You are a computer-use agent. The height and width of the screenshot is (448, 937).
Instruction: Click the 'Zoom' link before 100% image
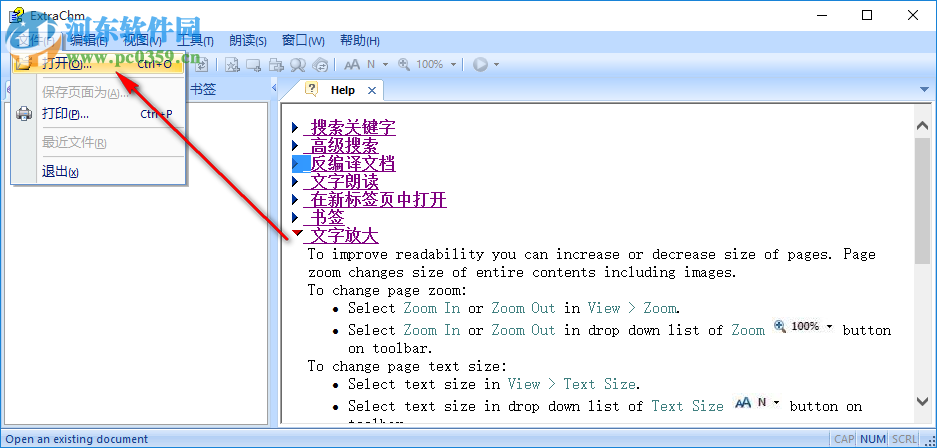748,330
